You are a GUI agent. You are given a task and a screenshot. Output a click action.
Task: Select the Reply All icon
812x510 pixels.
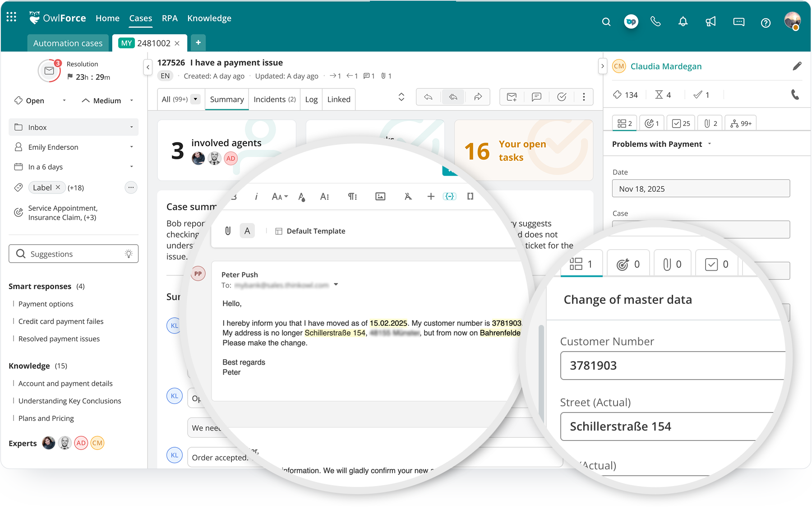453,97
